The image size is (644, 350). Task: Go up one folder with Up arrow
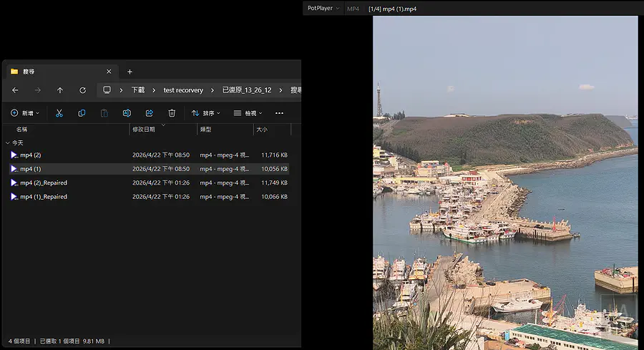60,90
